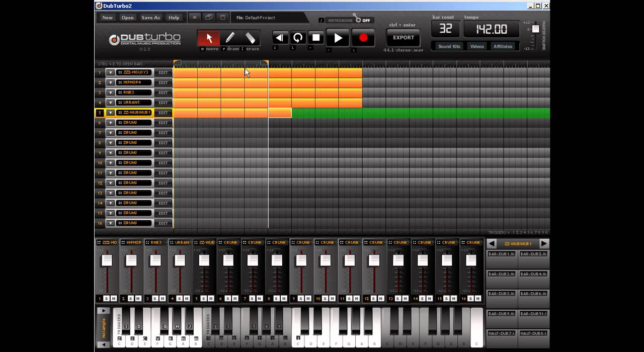Open the Open menu item
644x352 pixels.
[127, 18]
